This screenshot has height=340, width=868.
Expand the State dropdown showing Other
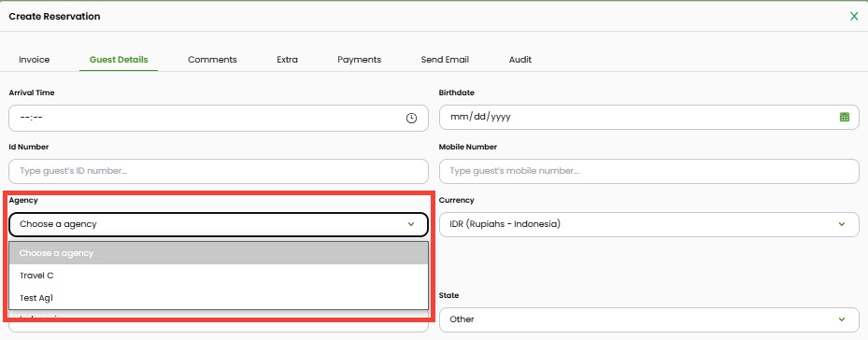648,319
